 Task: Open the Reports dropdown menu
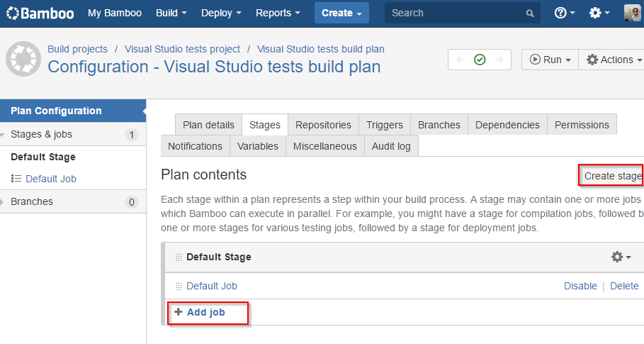[278, 13]
